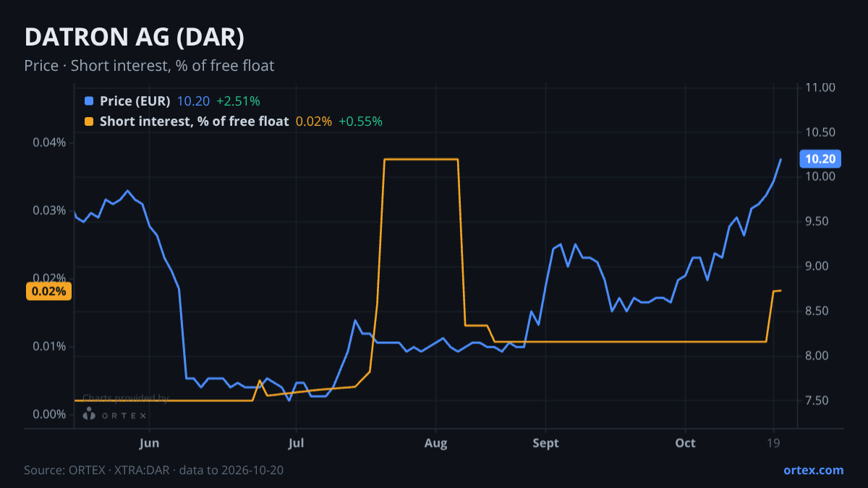Click the 19 date tick label
This screenshot has height=488, width=868.
(773, 443)
